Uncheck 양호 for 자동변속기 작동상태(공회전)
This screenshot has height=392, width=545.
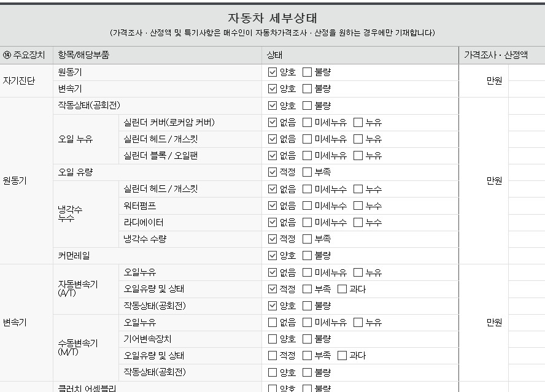pos(273,306)
